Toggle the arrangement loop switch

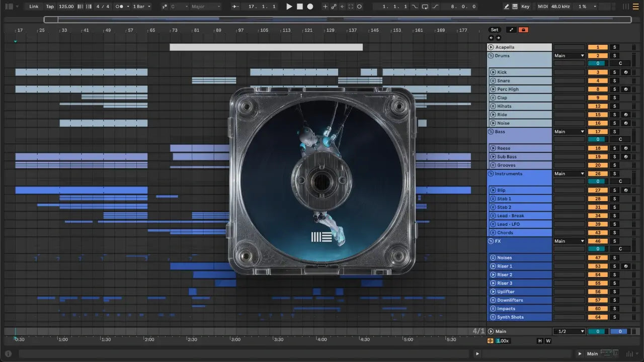[425, 7]
